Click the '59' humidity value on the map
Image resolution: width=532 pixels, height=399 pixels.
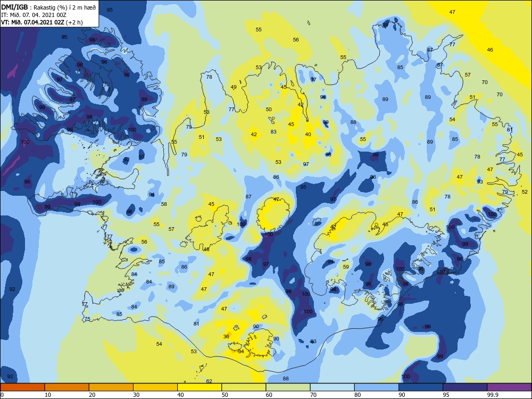click(346, 267)
